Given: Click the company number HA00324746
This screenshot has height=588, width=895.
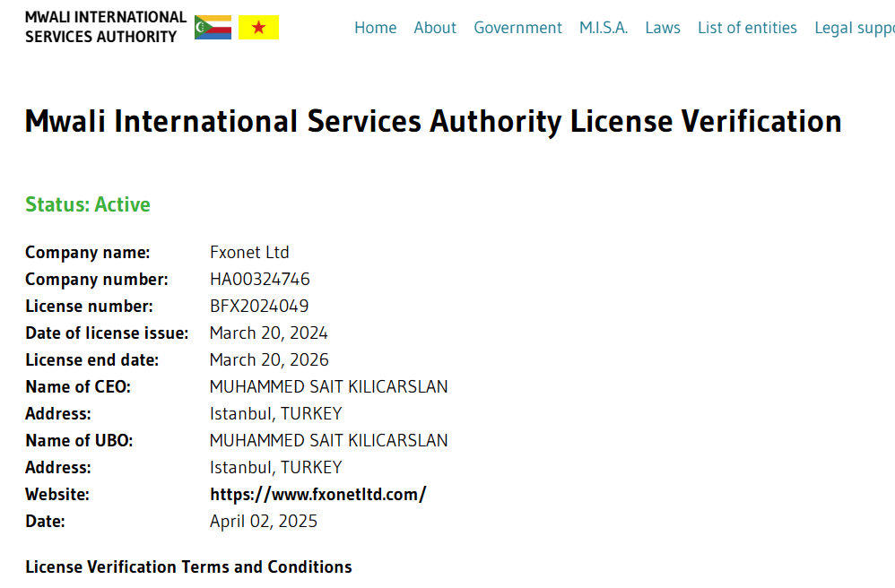Looking at the screenshot, I should coord(260,279).
